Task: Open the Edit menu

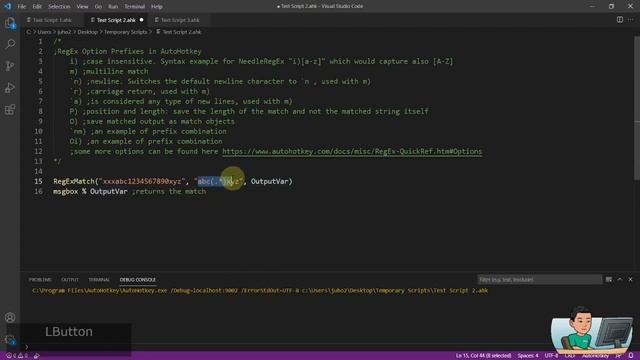Action: (37, 7)
